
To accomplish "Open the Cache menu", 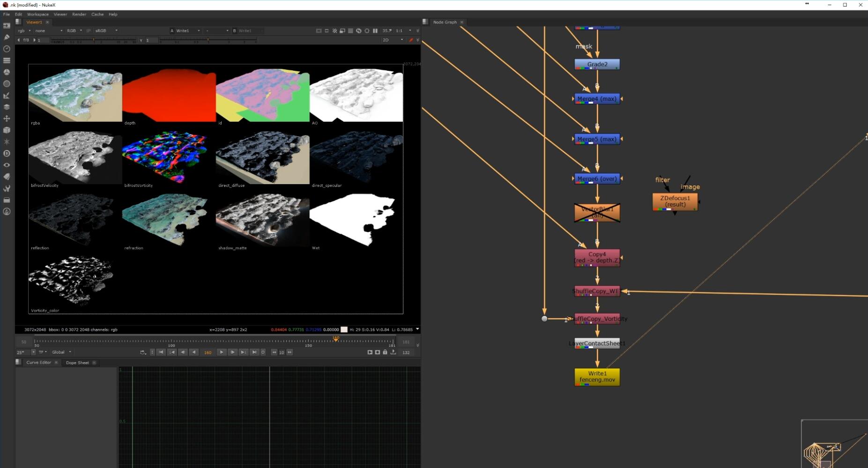I will 97,14.
